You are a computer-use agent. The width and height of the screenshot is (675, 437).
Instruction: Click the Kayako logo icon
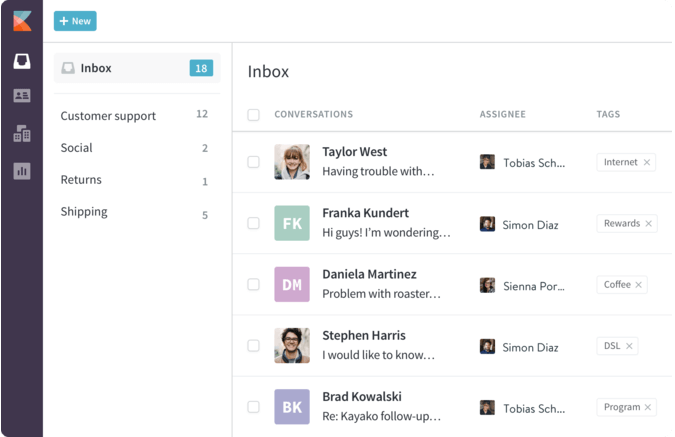tap(21, 20)
